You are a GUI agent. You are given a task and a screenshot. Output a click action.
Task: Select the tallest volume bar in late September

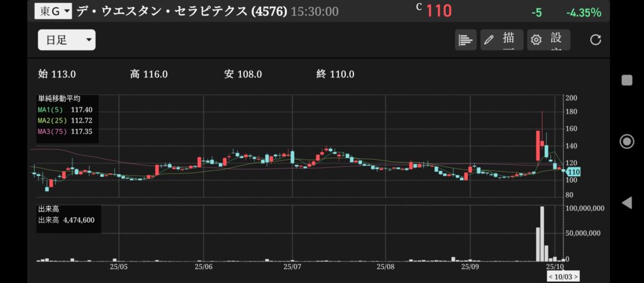[542, 233]
